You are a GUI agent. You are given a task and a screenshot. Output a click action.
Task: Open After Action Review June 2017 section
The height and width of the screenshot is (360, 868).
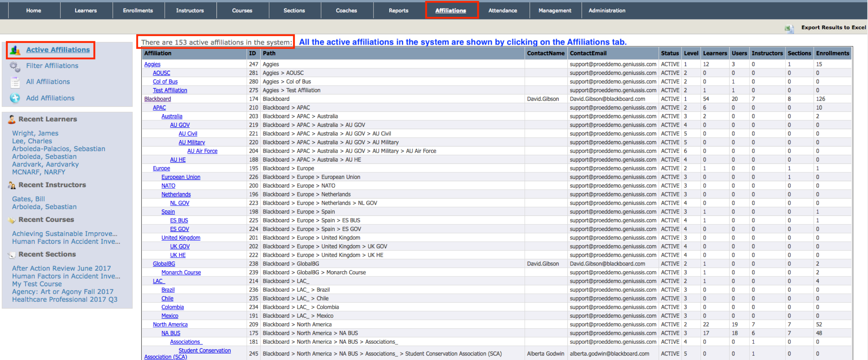click(x=61, y=268)
